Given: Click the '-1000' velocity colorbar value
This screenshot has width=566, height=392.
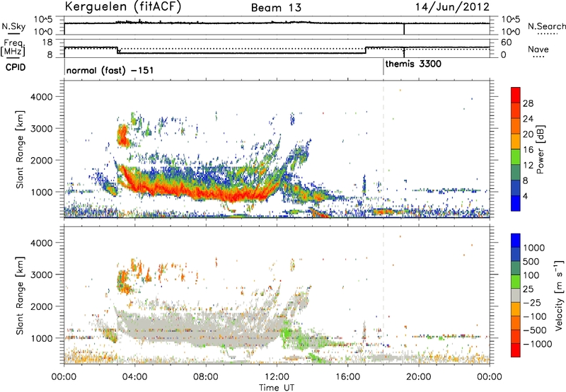Looking at the screenshot, I should (x=538, y=344).
